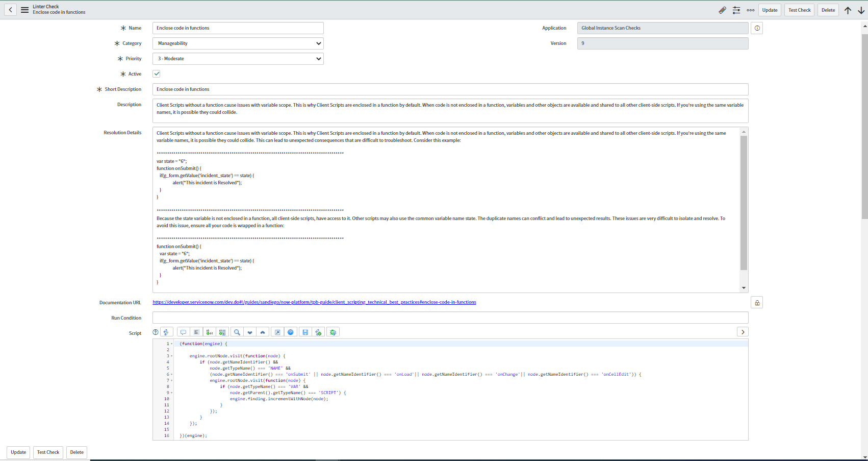Open the Priority dropdown
Screen dimensions: 868x461
237,58
